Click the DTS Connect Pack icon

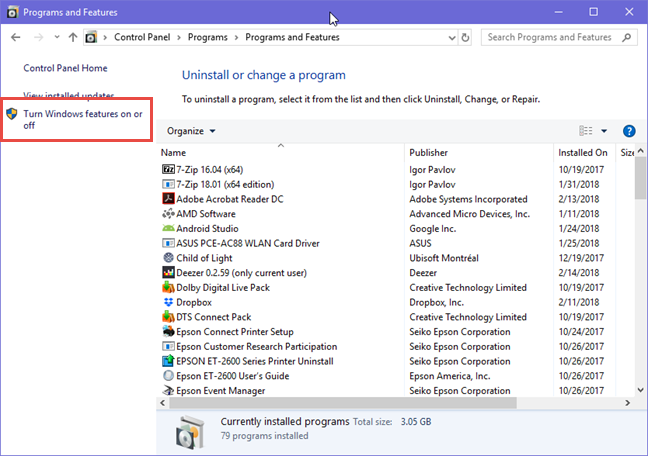168,317
